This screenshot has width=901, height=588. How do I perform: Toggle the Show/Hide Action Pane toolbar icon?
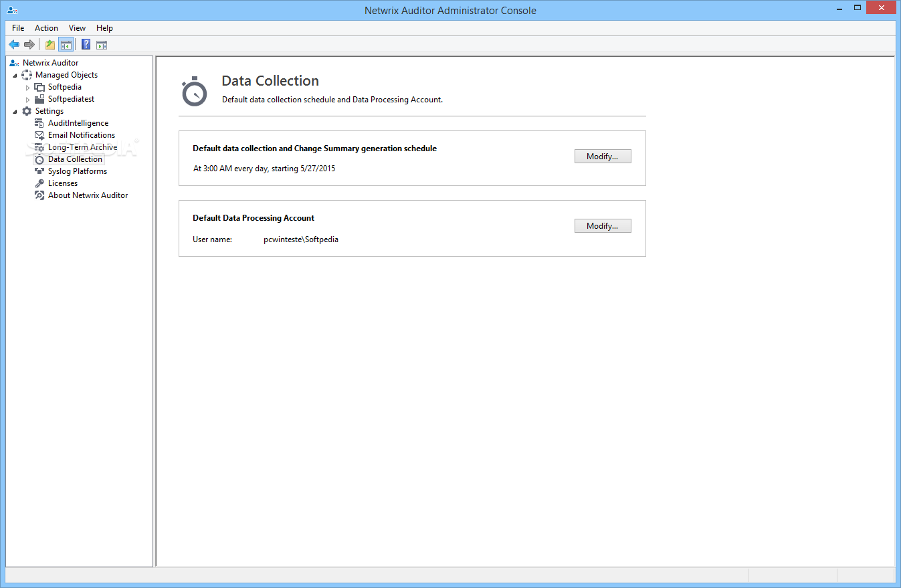(102, 45)
